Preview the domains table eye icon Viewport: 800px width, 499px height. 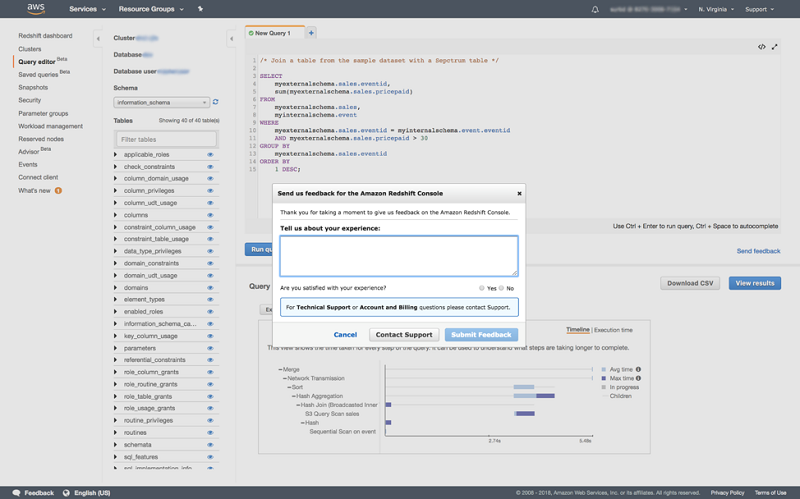tap(210, 288)
